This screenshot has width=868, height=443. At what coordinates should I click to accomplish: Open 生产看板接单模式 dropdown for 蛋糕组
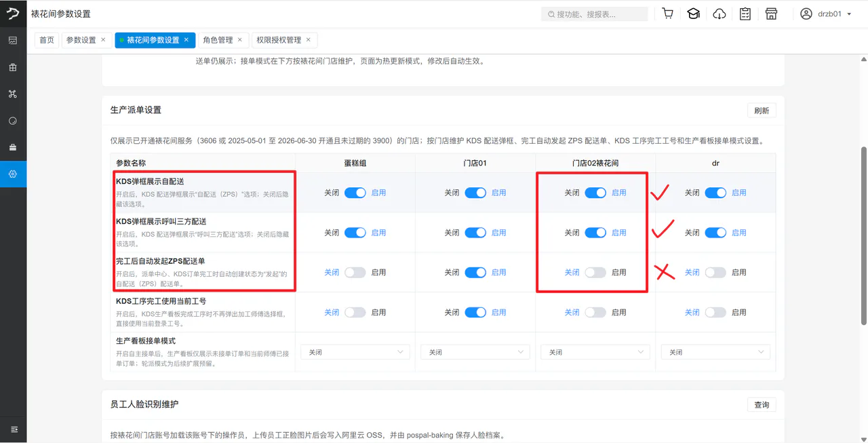pos(355,352)
